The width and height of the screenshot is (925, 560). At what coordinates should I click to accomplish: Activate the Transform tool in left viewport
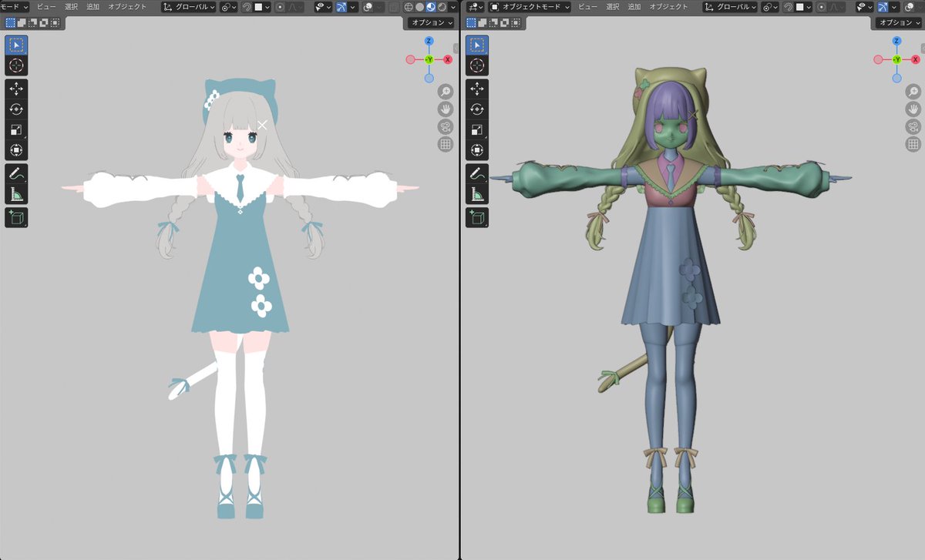pos(16,149)
